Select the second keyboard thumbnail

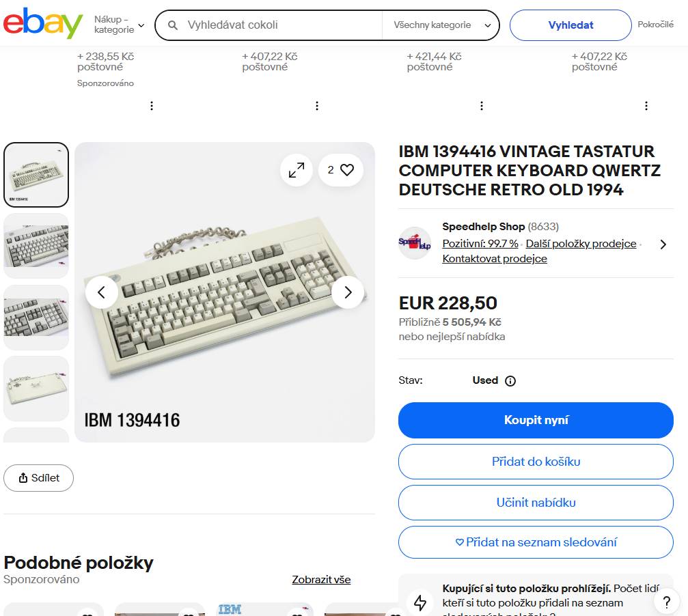coord(36,245)
